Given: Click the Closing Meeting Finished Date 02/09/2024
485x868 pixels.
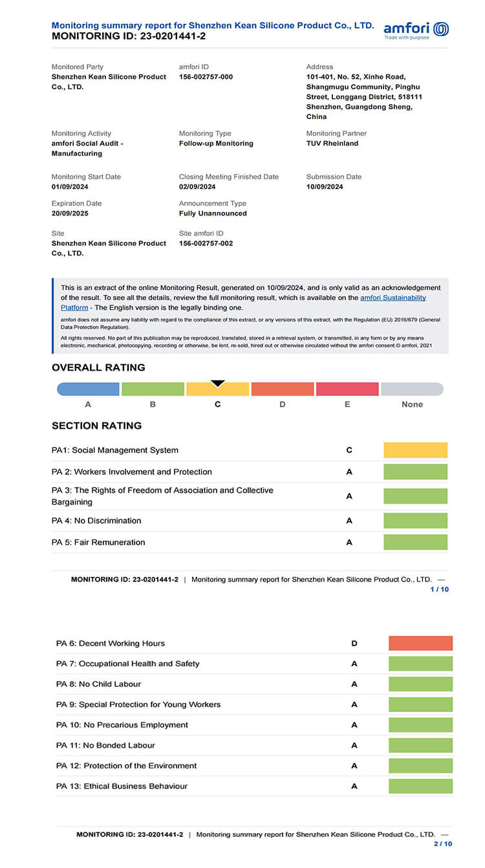Looking at the screenshot, I should [x=197, y=187].
